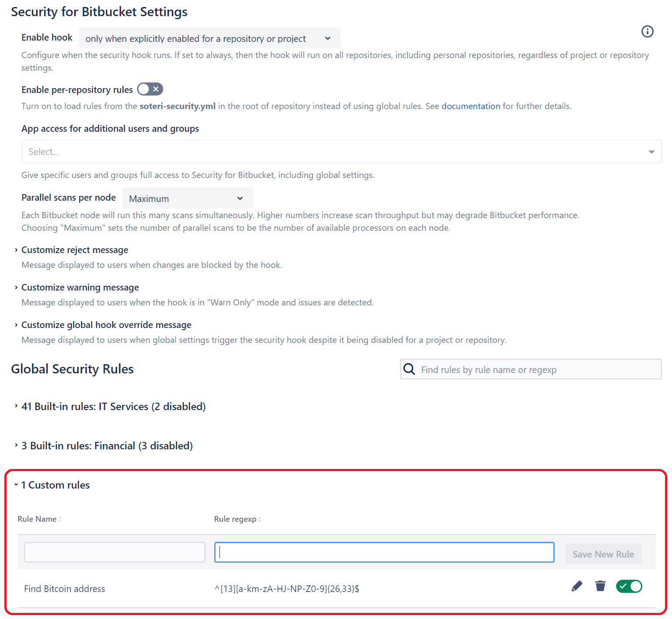Click the info icon at top right
The height and width of the screenshot is (619, 672).
click(647, 31)
